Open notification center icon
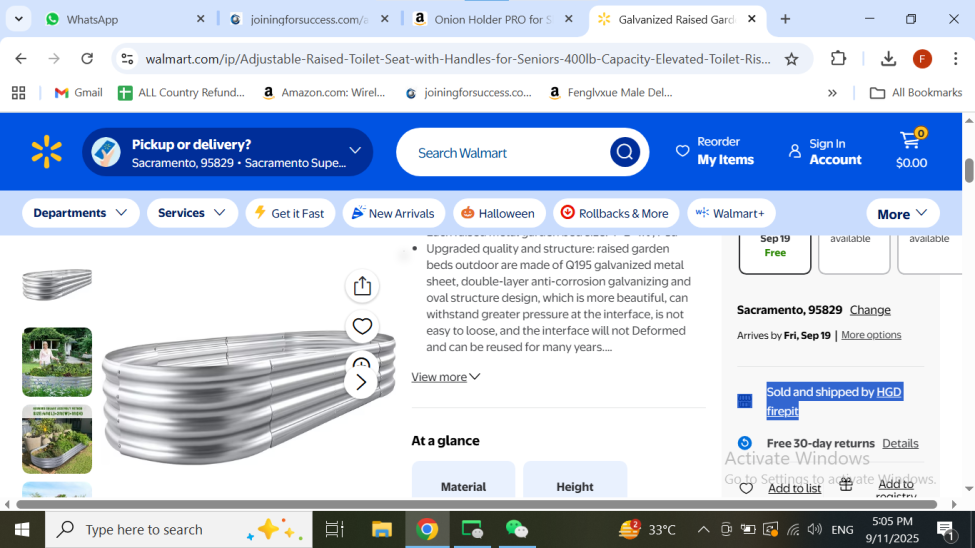Viewport: 975px width, 548px height. click(x=946, y=530)
